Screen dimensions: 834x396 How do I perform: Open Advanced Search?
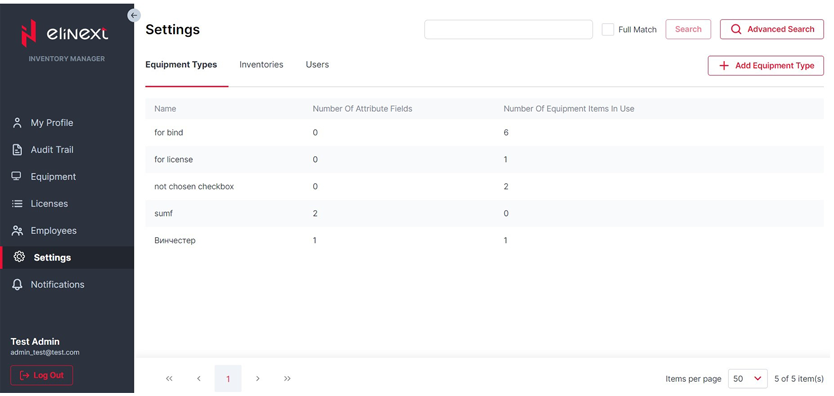click(772, 29)
